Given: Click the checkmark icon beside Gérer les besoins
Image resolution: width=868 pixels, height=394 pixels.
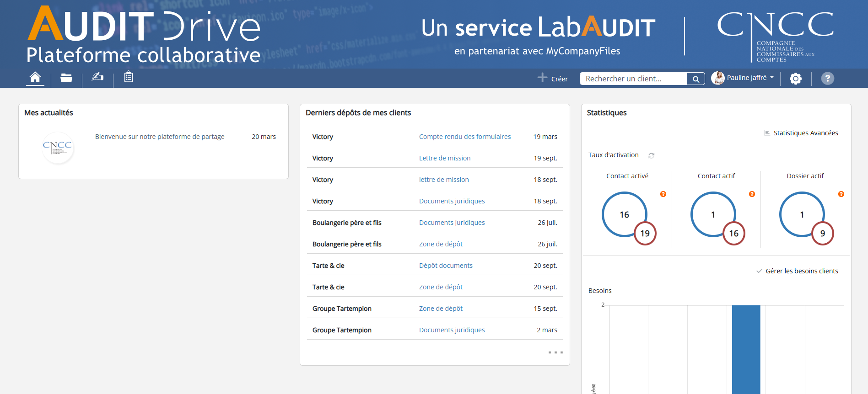Looking at the screenshot, I should (759, 271).
